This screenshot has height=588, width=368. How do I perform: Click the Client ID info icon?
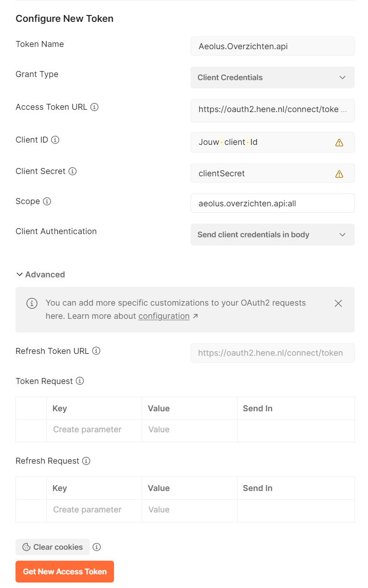(x=56, y=140)
